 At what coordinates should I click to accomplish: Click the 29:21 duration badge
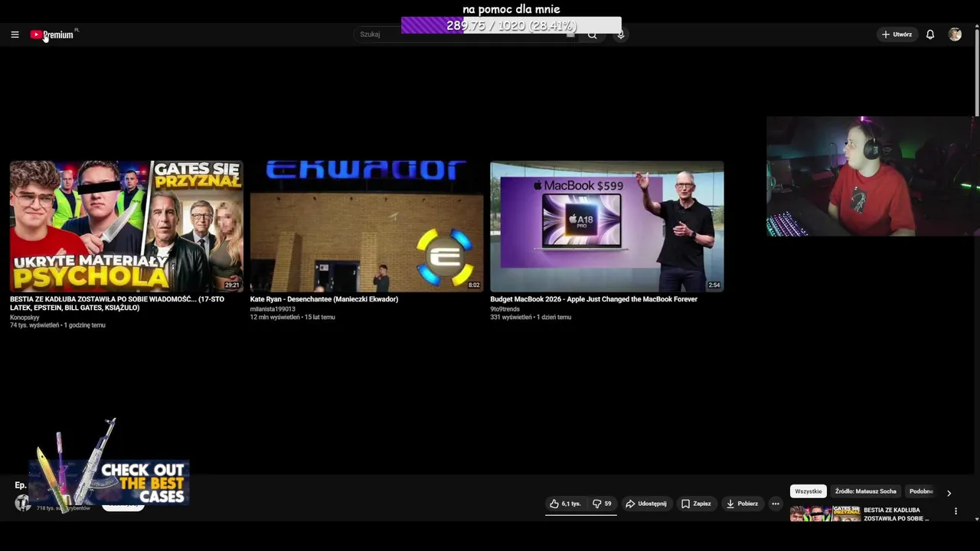pos(232,285)
